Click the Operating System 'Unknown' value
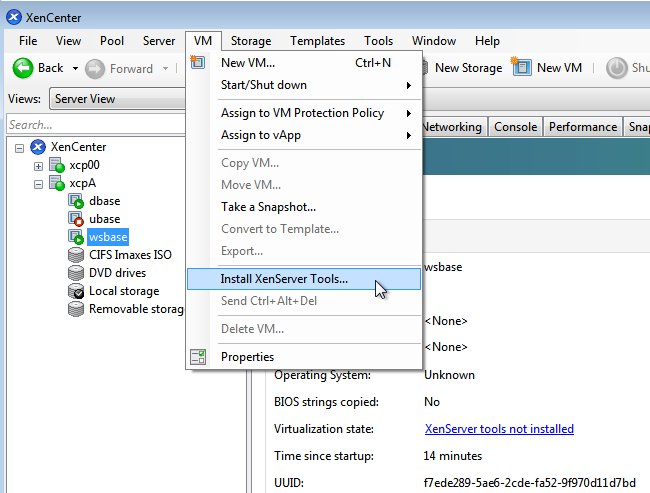Image resolution: width=650 pixels, height=493 pixels. (x=449, y=375)
